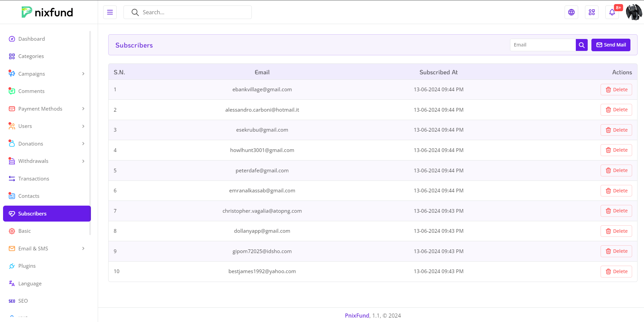This screenshot has width=644, height=322.
Task: Click the Dashboard icon in sidebar
Action: (12, 39)
